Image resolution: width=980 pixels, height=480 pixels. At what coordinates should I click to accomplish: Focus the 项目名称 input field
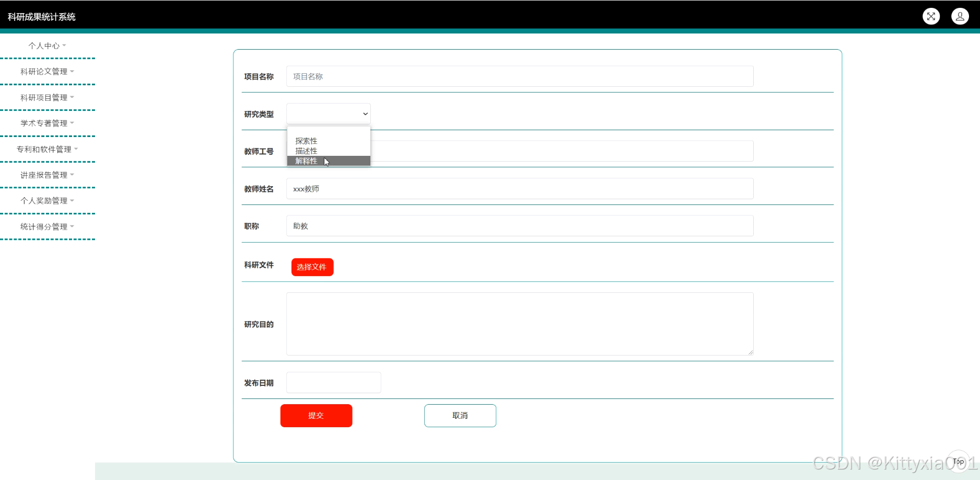[520, 76]
